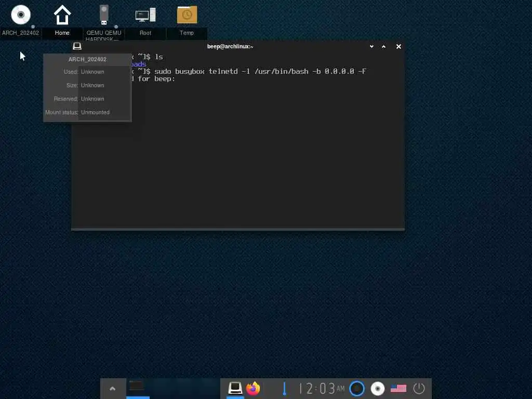Screen dimensions: 532x399
Task: Open the ARCH_202402 disc desktop icon
Action: 21,15
